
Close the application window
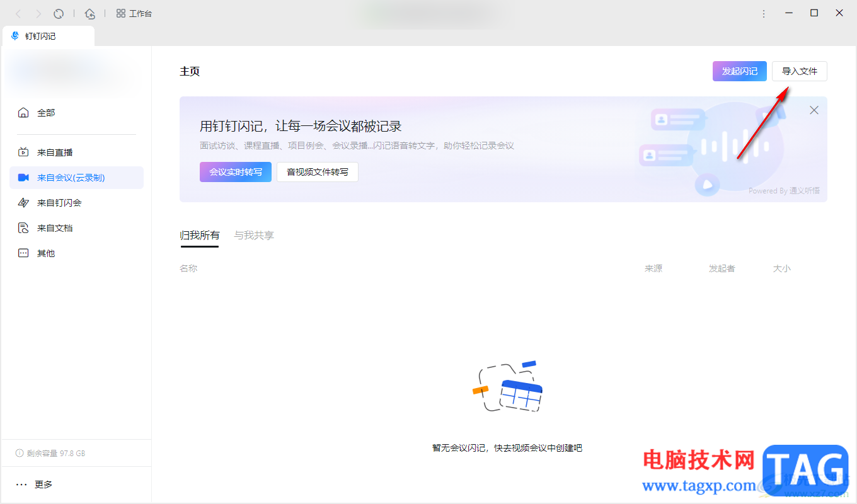click(x=839, y=13)
